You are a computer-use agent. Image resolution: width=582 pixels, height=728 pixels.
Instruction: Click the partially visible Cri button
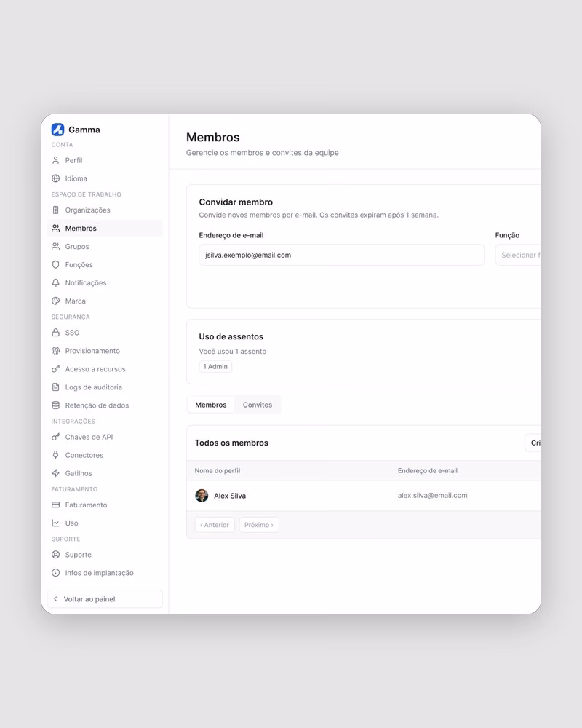(533, 443)
